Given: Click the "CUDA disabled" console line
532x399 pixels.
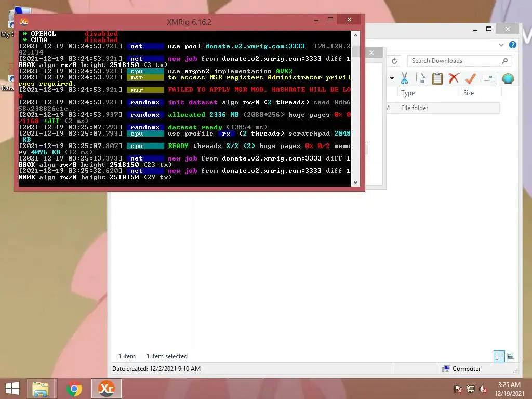Looking at the screenshot, I should pyautogui.click(x=71, y=39).
